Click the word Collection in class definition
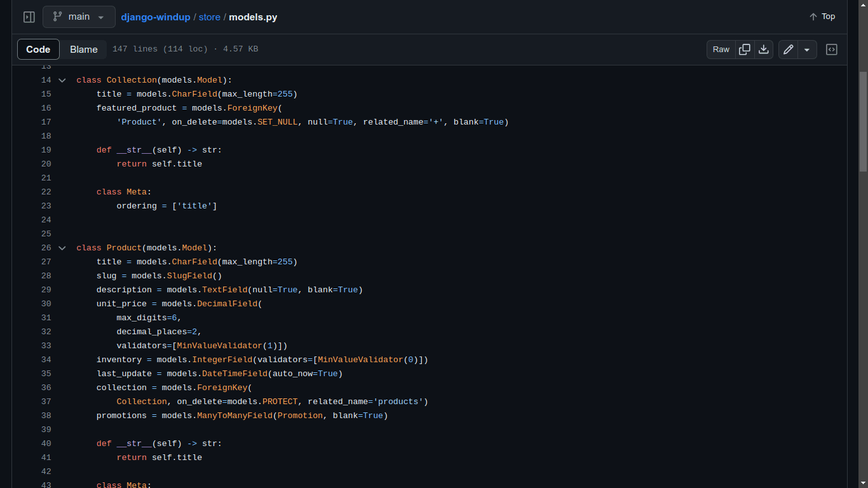The width and height of the screenshot is (868, 488). pos(132,80)
